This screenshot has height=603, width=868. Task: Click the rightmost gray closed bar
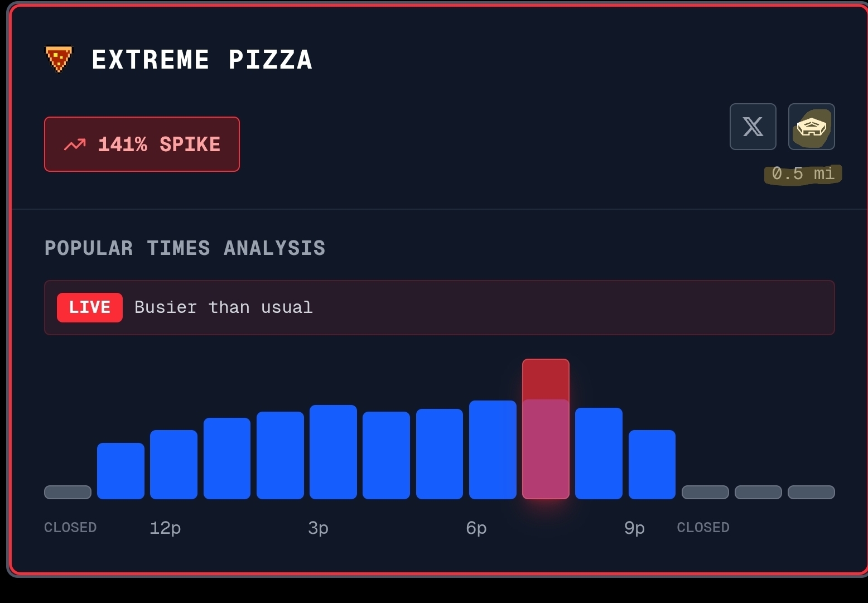(811, 492)
